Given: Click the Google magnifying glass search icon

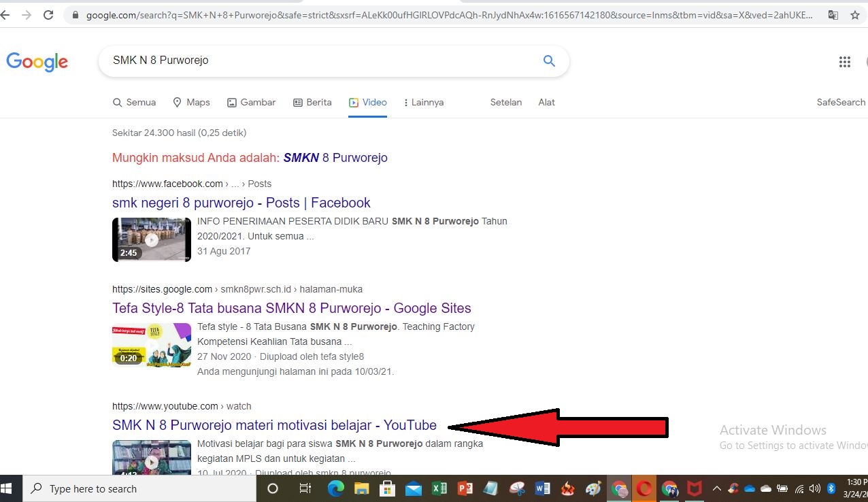Looking at the screenshot, I should [549, 61].
